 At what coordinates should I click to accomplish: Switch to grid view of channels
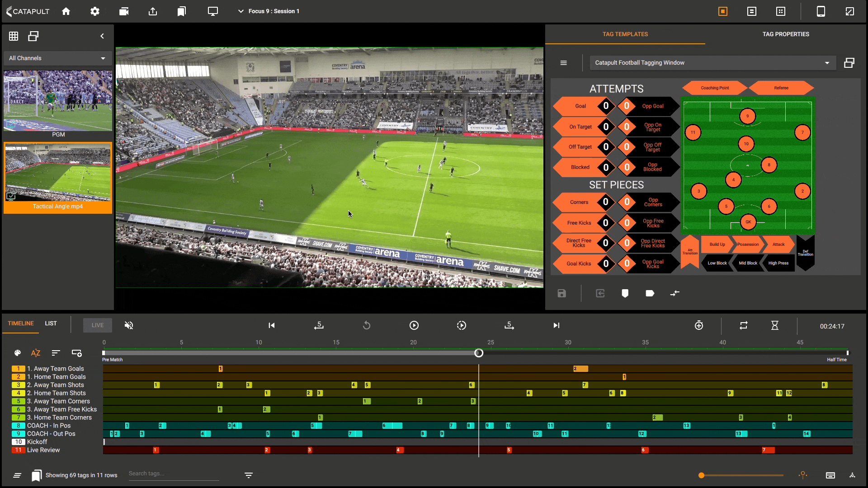[x=14, y=36]
